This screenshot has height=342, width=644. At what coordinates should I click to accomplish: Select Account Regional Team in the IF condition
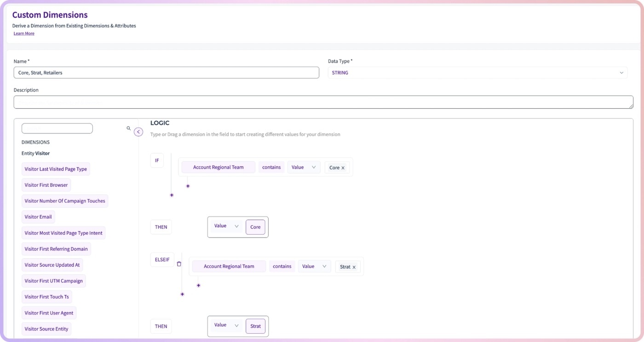coord(218,167)
